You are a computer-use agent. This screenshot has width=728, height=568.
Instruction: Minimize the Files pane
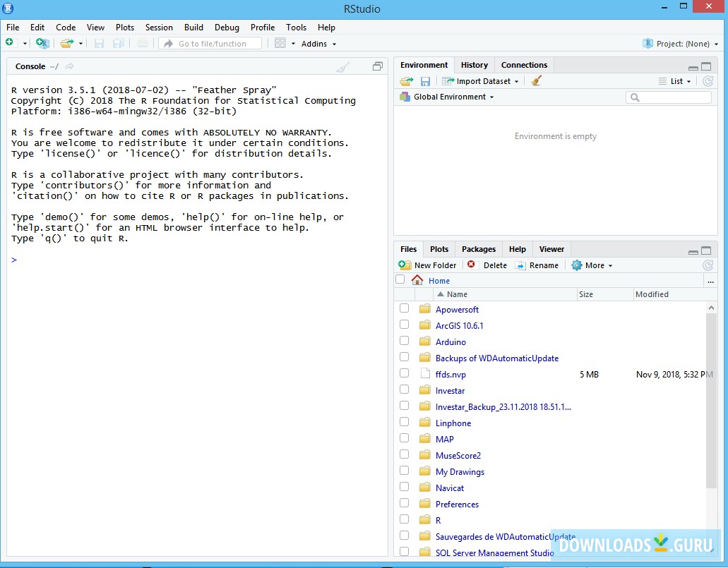[693, 252]
